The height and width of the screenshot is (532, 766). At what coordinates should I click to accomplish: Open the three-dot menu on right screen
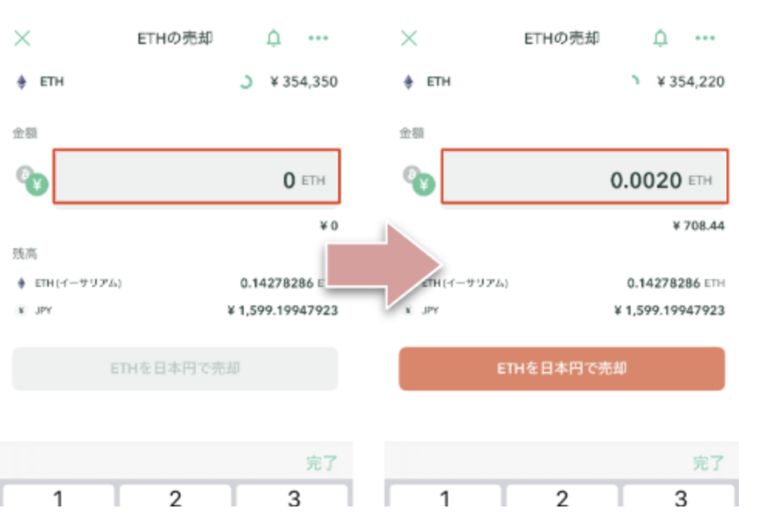point(705,39)
